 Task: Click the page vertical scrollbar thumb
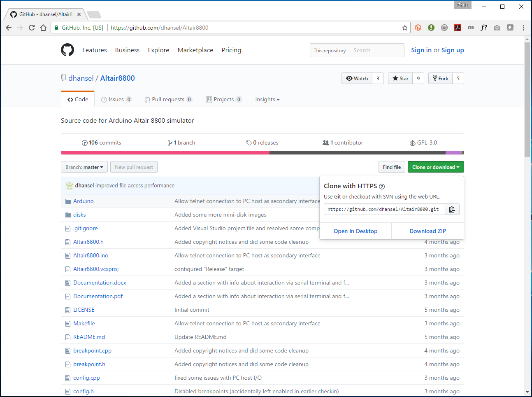point(527,99)
